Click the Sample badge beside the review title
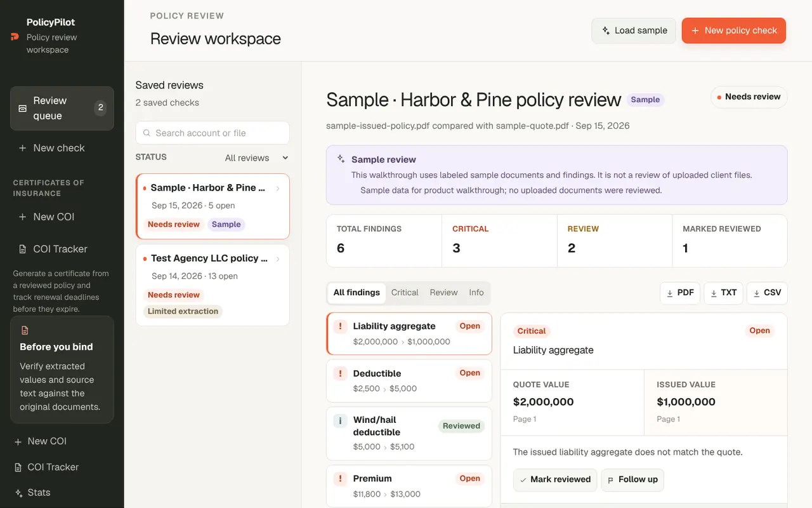Viewport: 812px width, 508px height. pos(645,100)
